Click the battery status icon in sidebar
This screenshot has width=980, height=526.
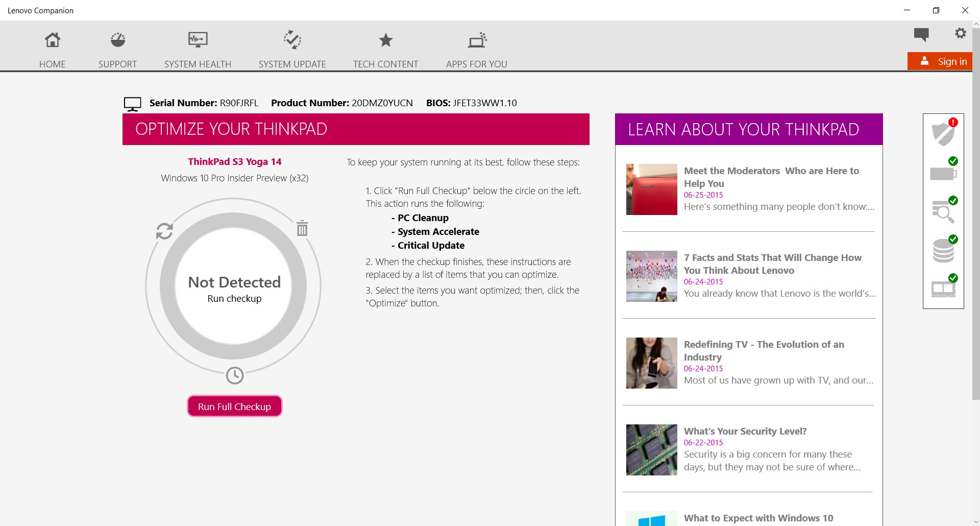point(943,173)
